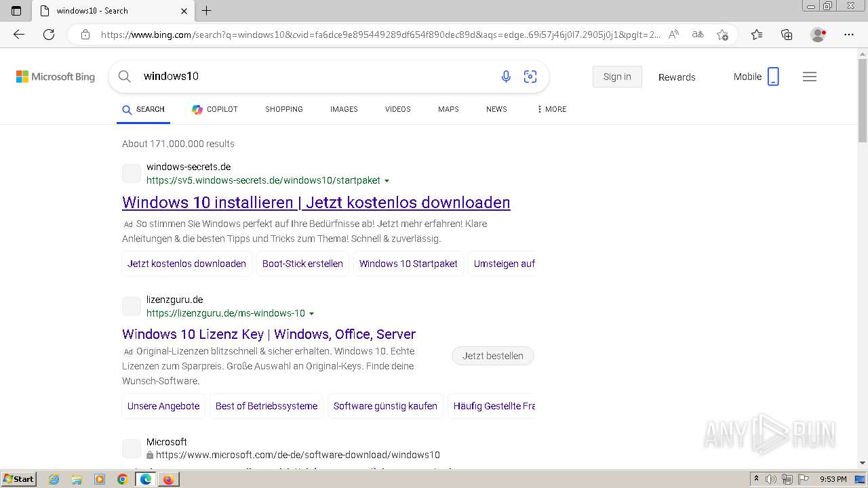The height and width of the screenshot is (488, 868).
Task: Click the browser address bar URL
Action: (380, 35)
